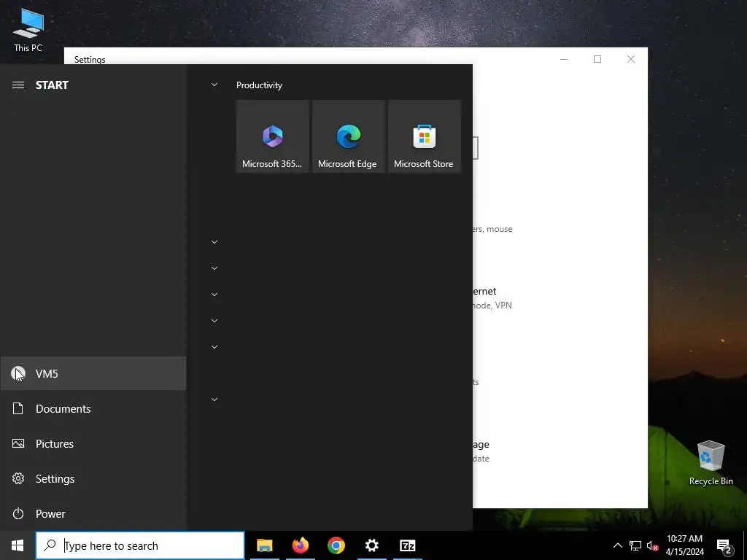Open the Power options menu
This screenshot has height=560, width=747.
coord(93,514)
